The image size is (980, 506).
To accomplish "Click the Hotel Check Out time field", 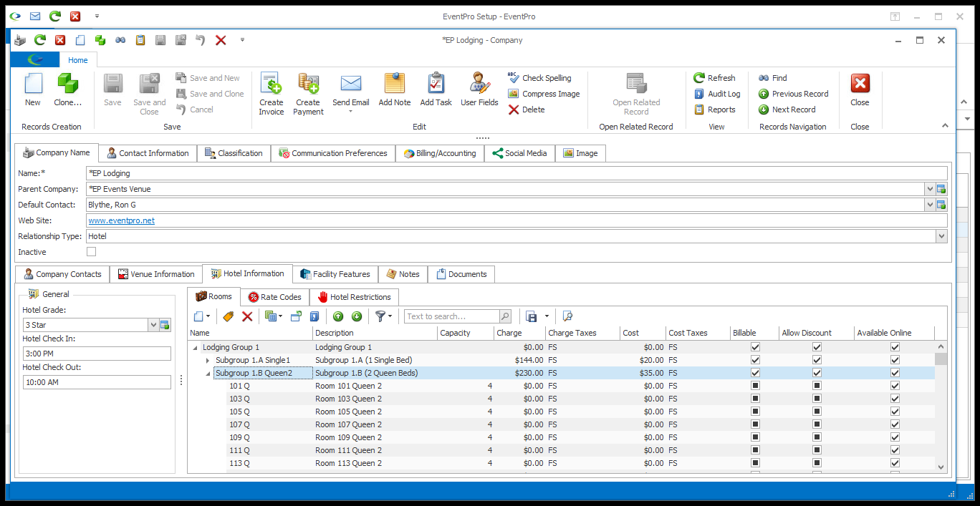I will pos(97,382).
